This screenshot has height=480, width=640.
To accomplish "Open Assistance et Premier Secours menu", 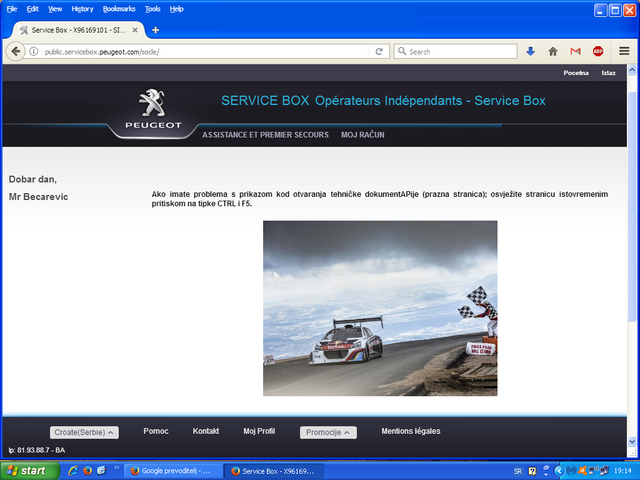I will pyautogui.click(x=265, y=135).
